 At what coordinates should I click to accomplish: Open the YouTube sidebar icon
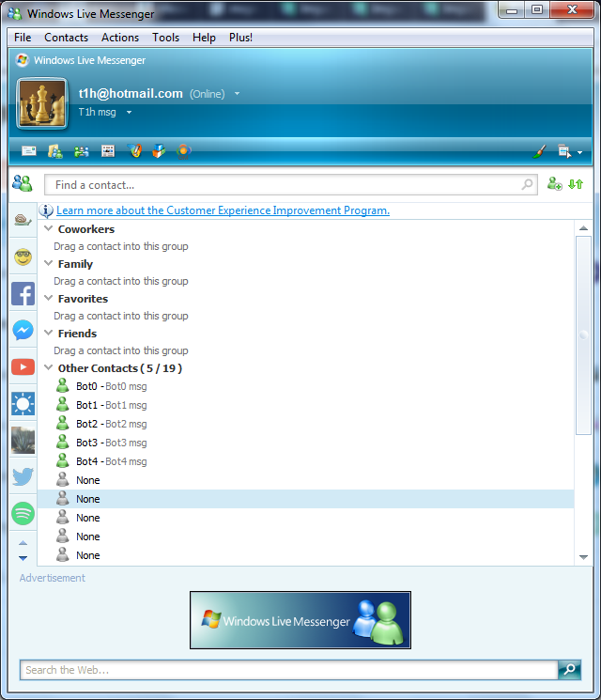coord(23,367)
